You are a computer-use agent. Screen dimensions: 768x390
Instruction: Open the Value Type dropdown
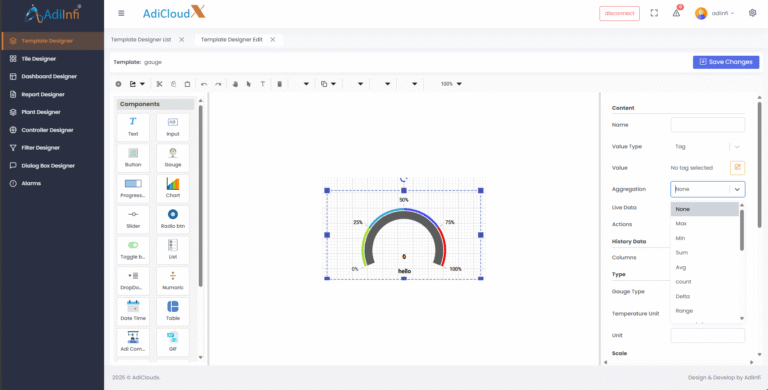[x=708, y=146]
